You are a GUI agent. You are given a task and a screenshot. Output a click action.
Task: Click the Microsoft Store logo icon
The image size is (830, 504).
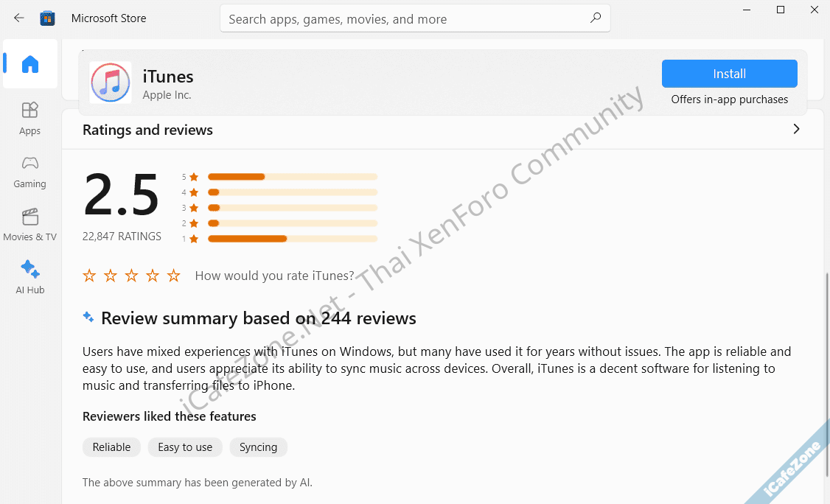[x=48, y=18]
